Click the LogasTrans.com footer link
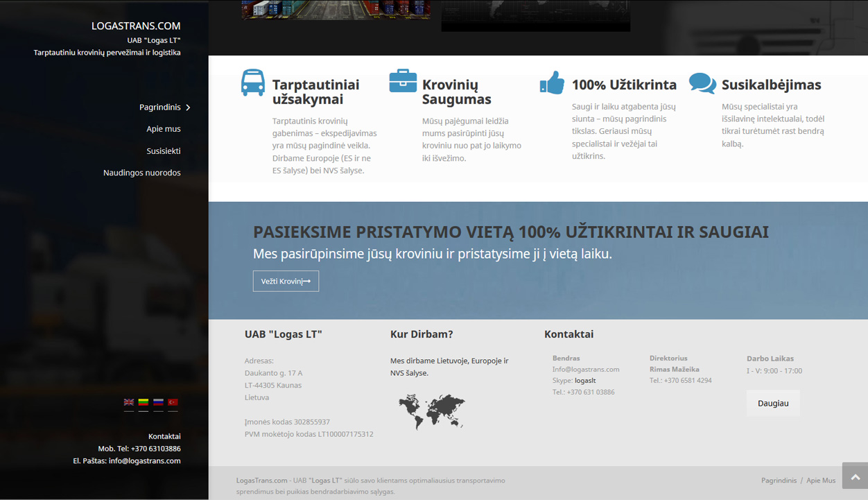The width and height of the screenshot is (868, 500). pos(261,480)
